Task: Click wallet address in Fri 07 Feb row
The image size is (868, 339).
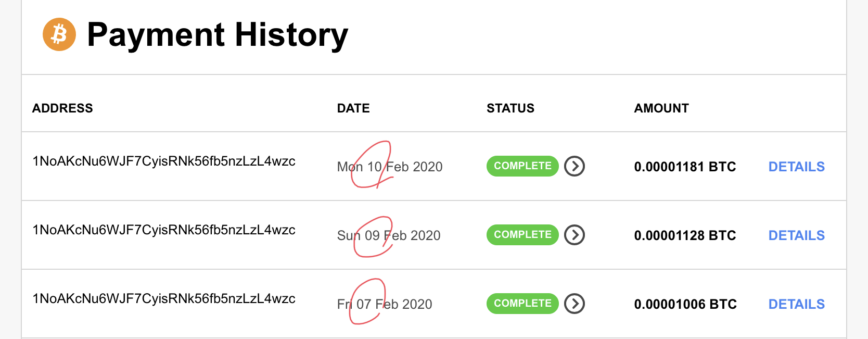Action: [x=164, y=299]
